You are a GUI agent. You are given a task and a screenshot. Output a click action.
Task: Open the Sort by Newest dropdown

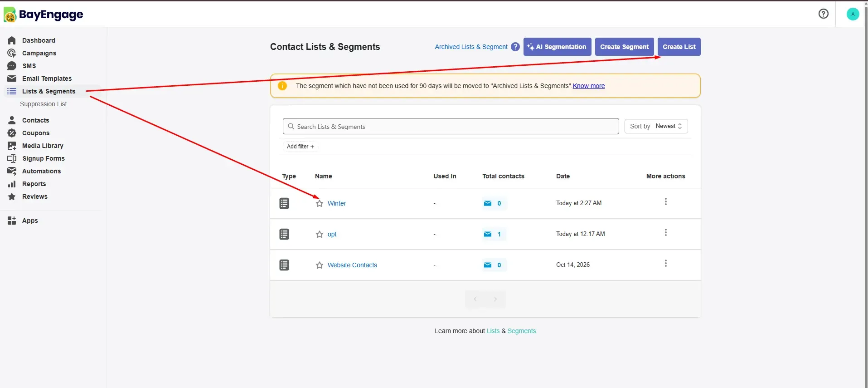tap(656, 126)
